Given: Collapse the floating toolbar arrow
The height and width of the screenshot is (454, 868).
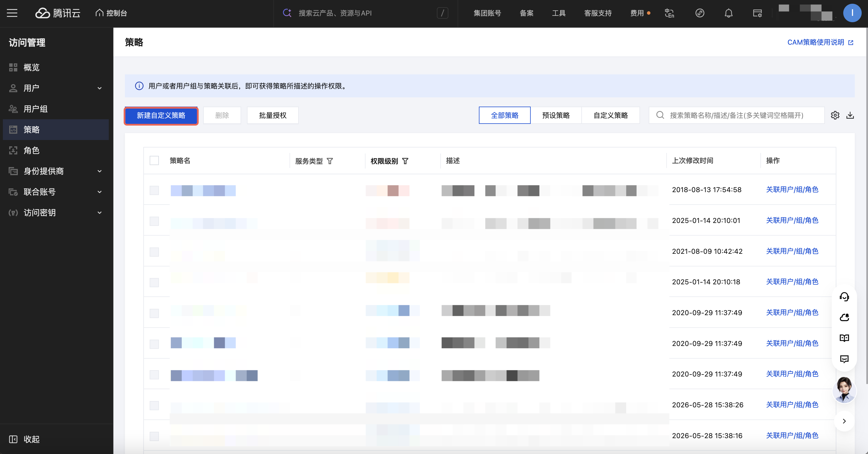Looking at the screenshot, I should 844,421.
